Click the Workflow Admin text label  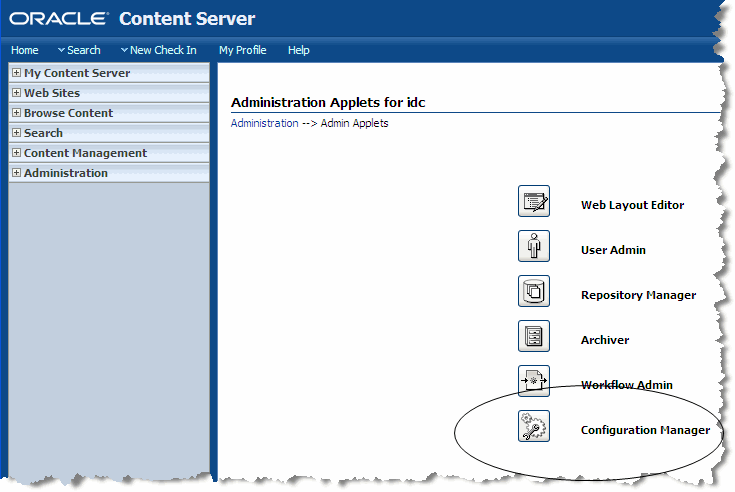point(627,385)
